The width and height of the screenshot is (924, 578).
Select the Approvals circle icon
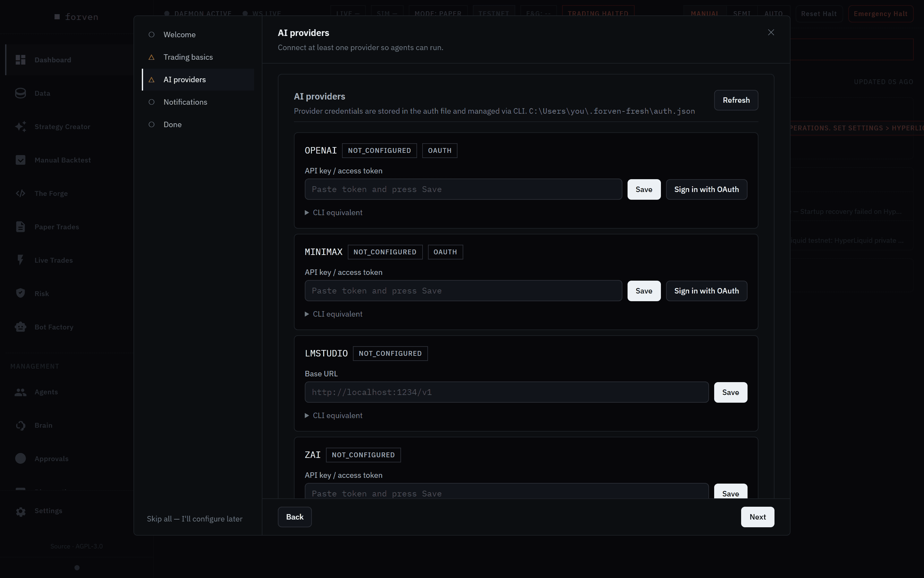tap(21, 459)
